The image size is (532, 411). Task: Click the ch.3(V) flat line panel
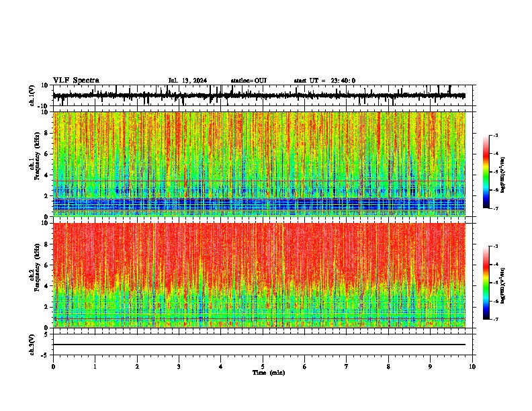point(263,345)
